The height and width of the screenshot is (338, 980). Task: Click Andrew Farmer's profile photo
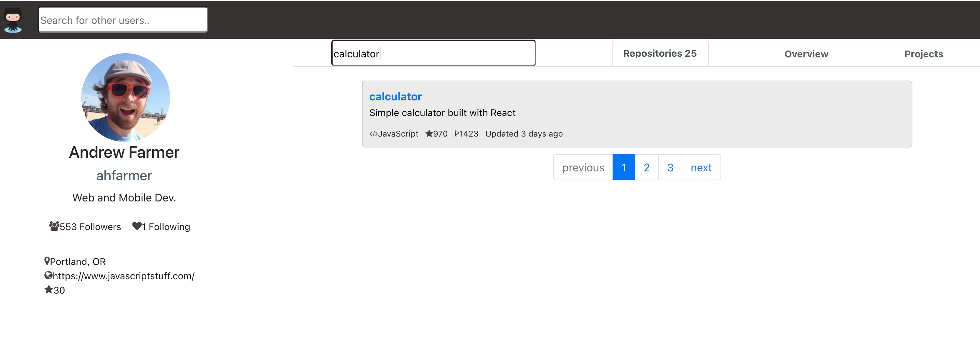125,97
